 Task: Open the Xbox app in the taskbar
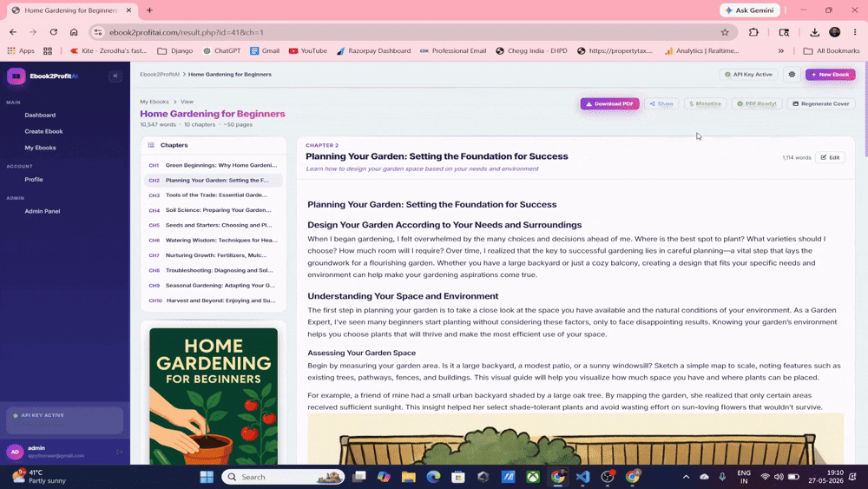point(533,477)
